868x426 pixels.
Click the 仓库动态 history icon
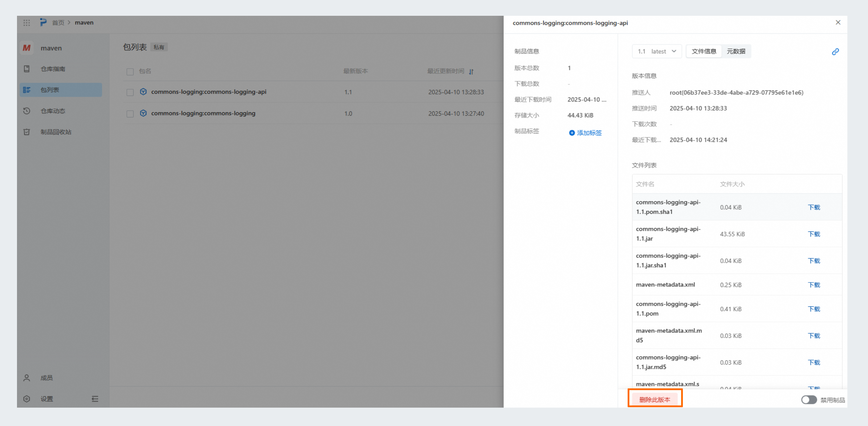pyautogui.click(x=27, y=111)
